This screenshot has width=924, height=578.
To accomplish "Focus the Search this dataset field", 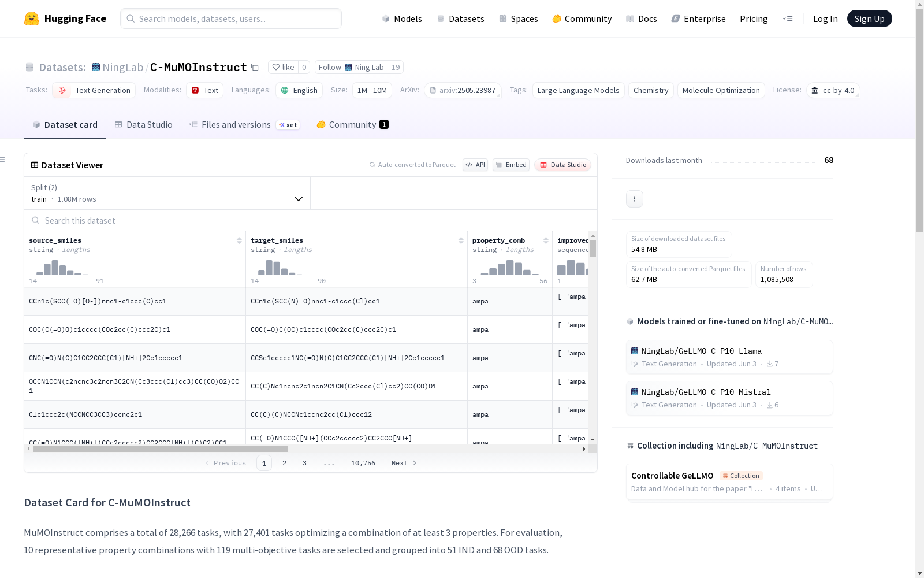I will coord(311,220).
